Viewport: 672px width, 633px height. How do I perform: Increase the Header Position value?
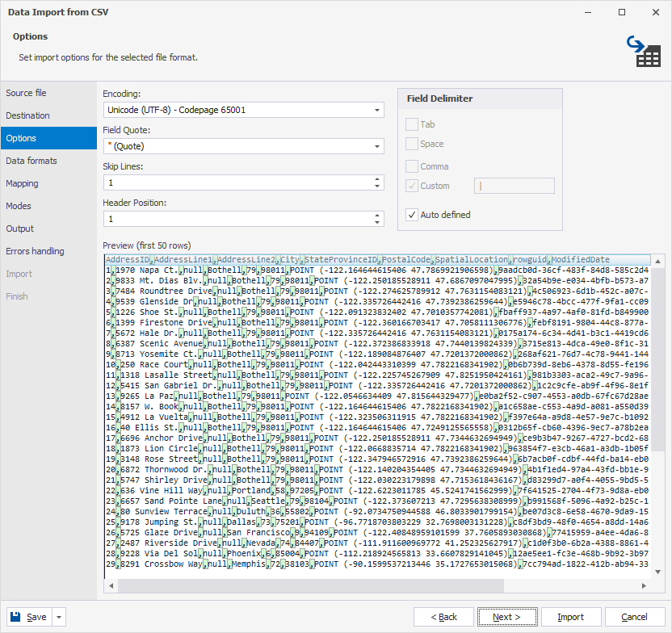tap(376, 216)
